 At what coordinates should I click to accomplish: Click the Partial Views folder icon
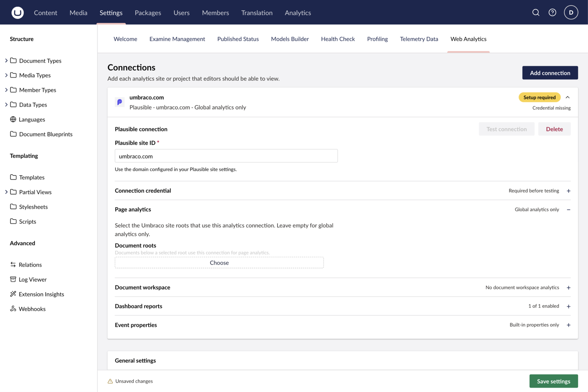click(x=13, y=192)
